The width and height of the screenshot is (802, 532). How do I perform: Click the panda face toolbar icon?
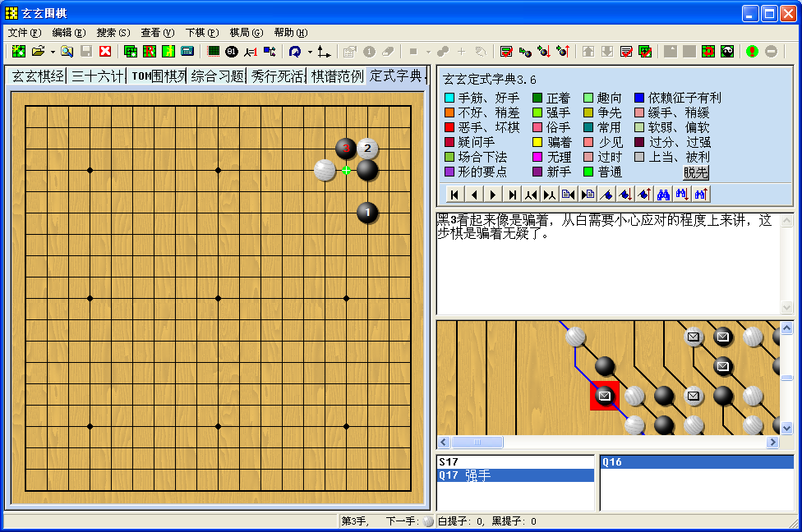pos(727,51)
